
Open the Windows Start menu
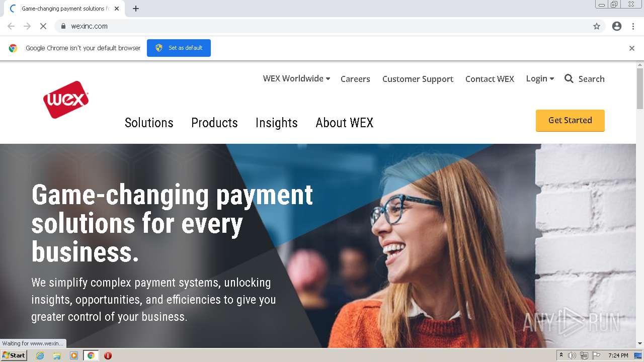click(14, 355)
